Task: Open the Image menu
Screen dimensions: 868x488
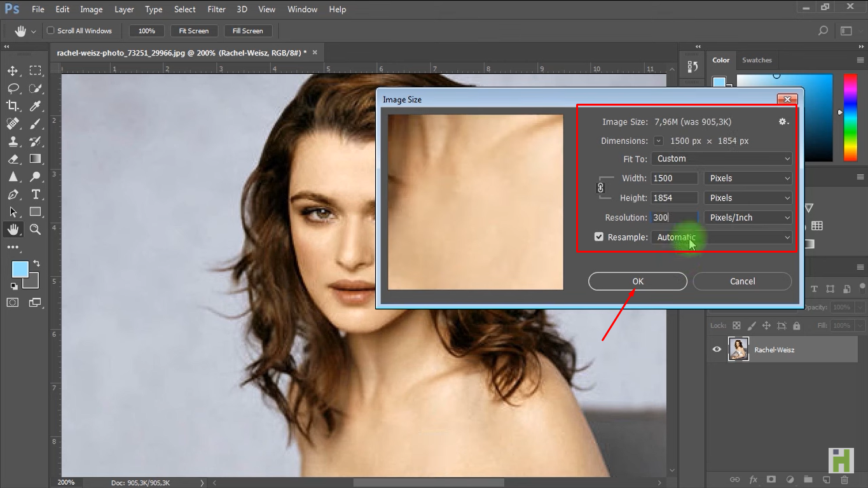Action: [x=91, y=9]
